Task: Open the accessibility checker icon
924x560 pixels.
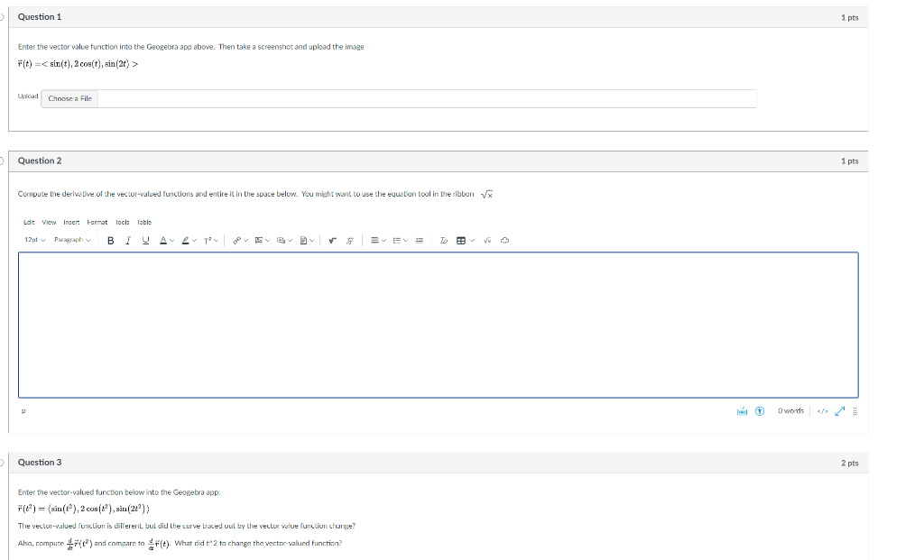Action: [760, 411]
